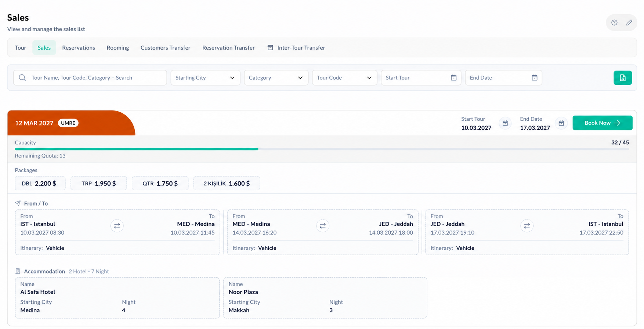Click the Al Safa Hotel name
This screenshot has width=644, height=329.
pyautogui.click(x=38, y=292)
